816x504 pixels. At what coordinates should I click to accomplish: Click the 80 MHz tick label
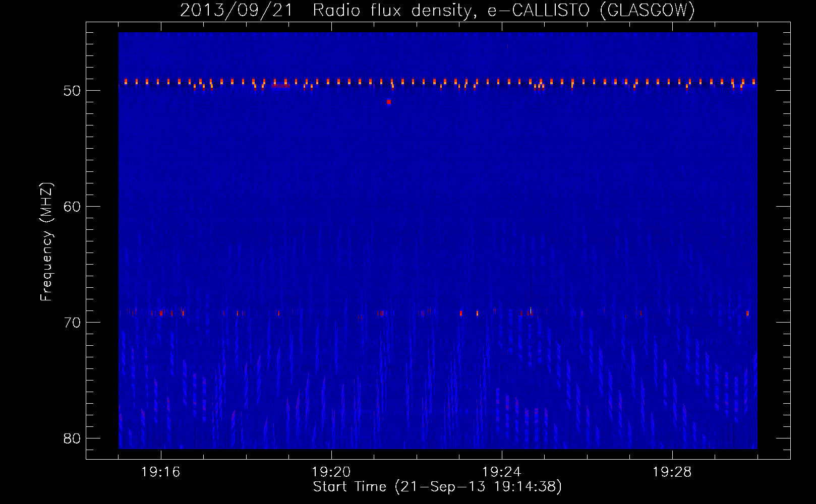coord(72,438)
